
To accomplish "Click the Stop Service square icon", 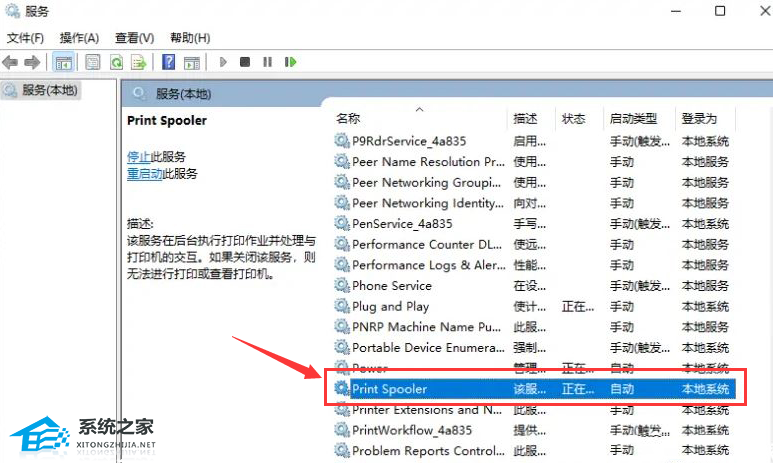I will pos(245,62).
